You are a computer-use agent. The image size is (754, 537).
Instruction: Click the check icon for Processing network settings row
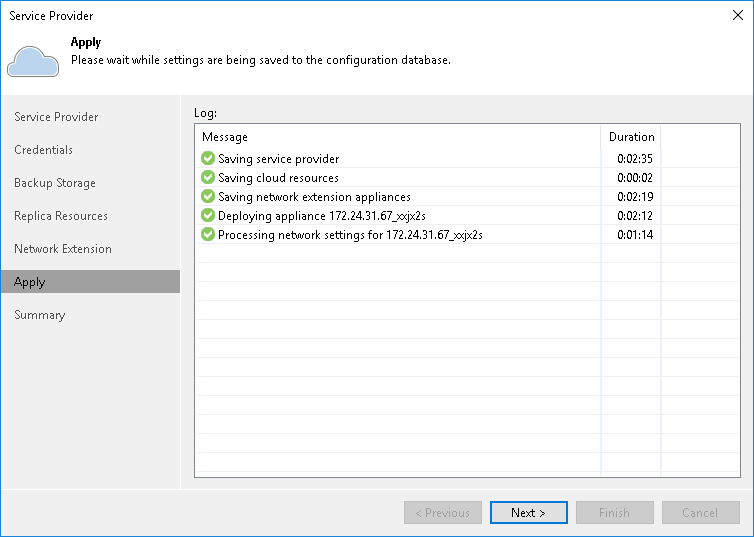pos(208,234)
